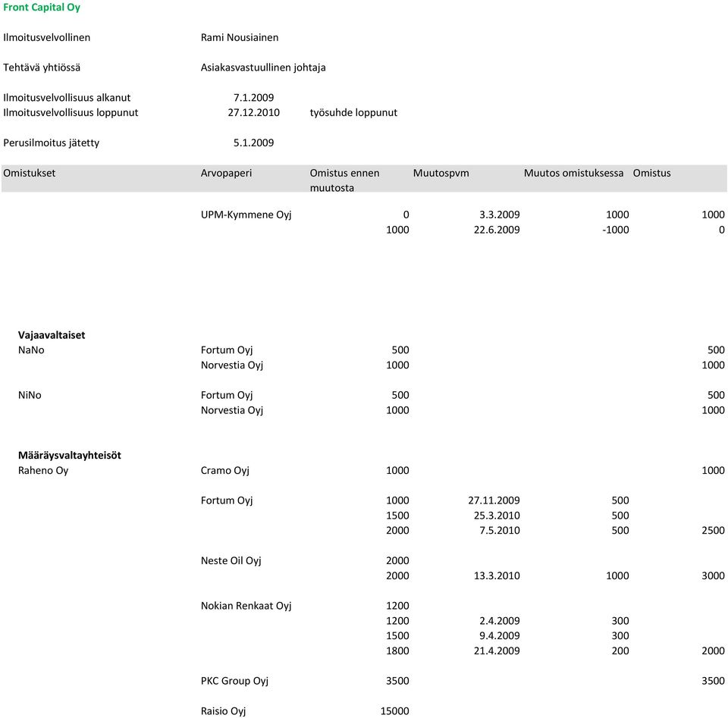Click 'Fortum Oyj' under Raheno Oy

pos(227,500)
